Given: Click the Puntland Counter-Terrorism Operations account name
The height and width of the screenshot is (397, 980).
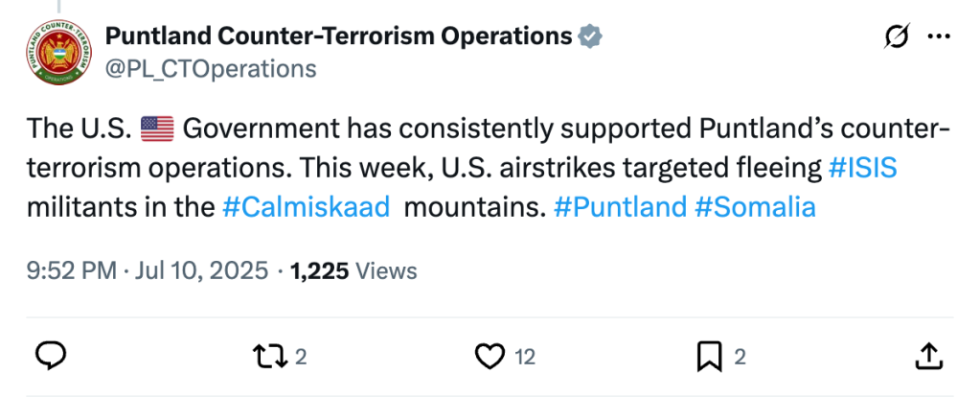Looking at the screenshot, I should tap(338, 36).
